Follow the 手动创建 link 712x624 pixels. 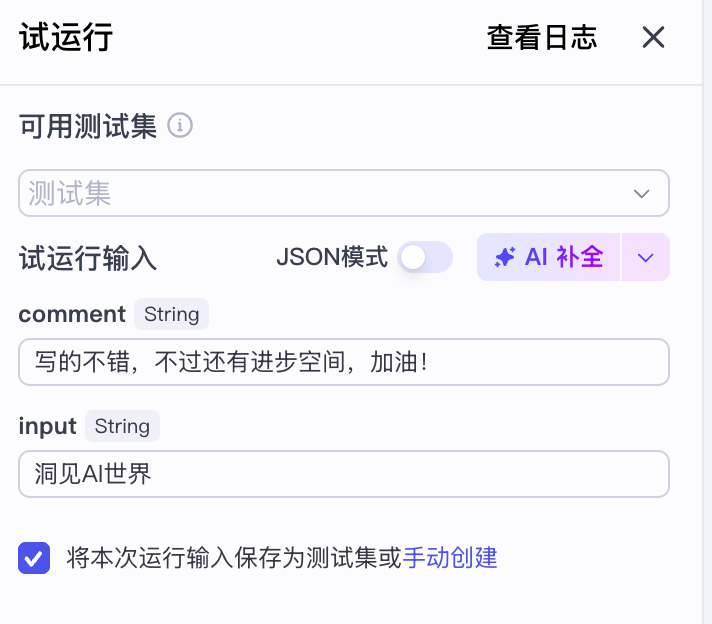[x=450, y=557]
